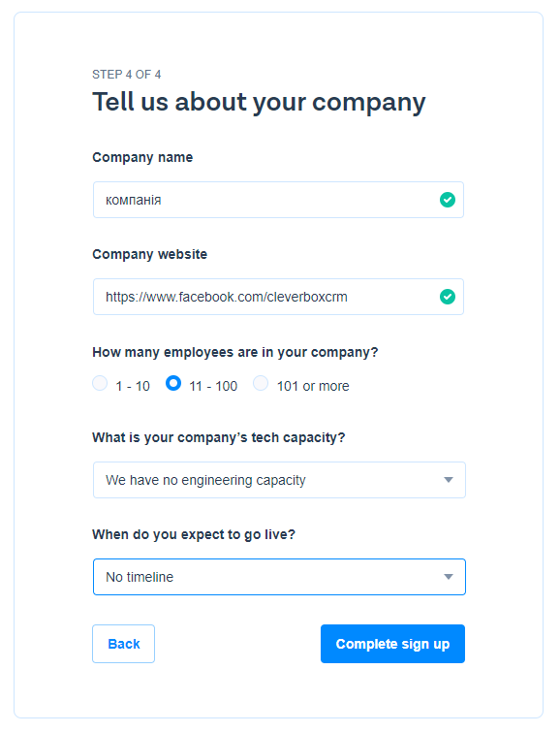Screen dimensions: 560x733
Task: Click green checkmark in Company website field
Action: (x=447, y=297)
